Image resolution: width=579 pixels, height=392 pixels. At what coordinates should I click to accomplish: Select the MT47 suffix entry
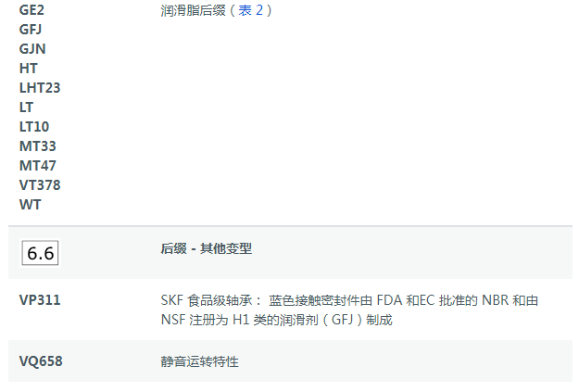pyautogui.click(x=37, y=166)
